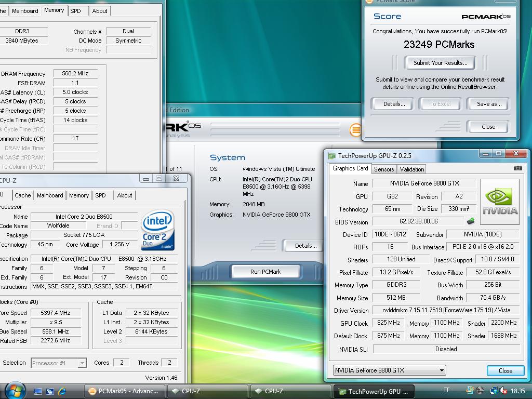Switch to the Sensors tab in GPU-Z
The height and width of the screenshot is (399, 532).
tap(384, 169)
